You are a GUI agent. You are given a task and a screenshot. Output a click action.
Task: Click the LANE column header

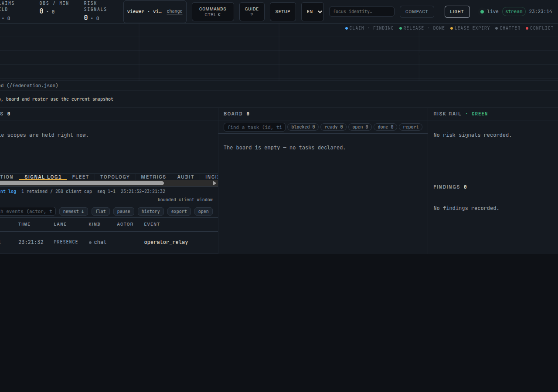click(60, 224)
